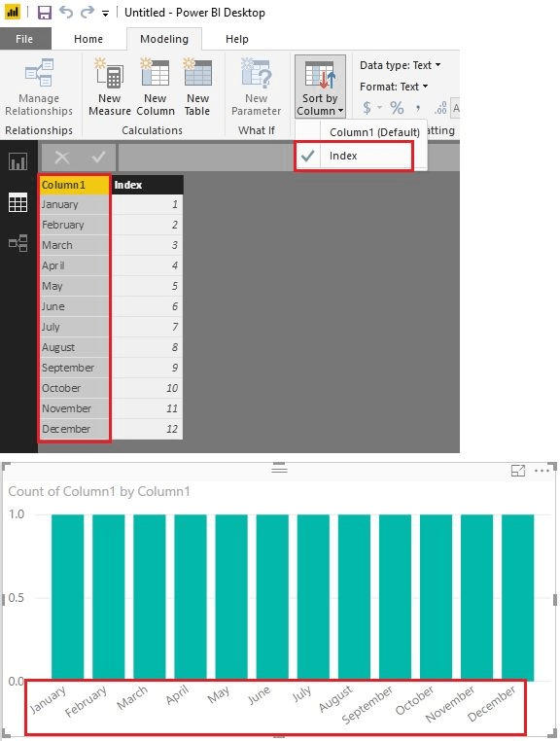Switch to Report view in sidebar

point(17,161)
